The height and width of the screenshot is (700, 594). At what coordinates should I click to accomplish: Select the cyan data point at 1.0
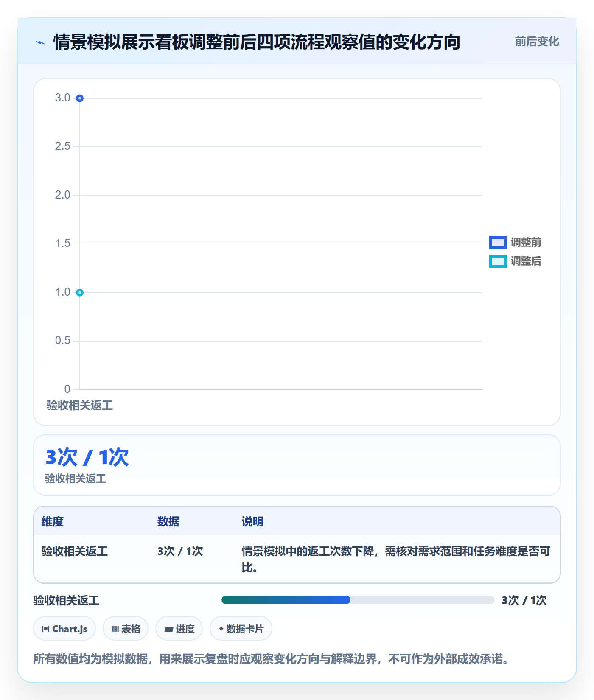pyautogui.click(x=80, y=293)
